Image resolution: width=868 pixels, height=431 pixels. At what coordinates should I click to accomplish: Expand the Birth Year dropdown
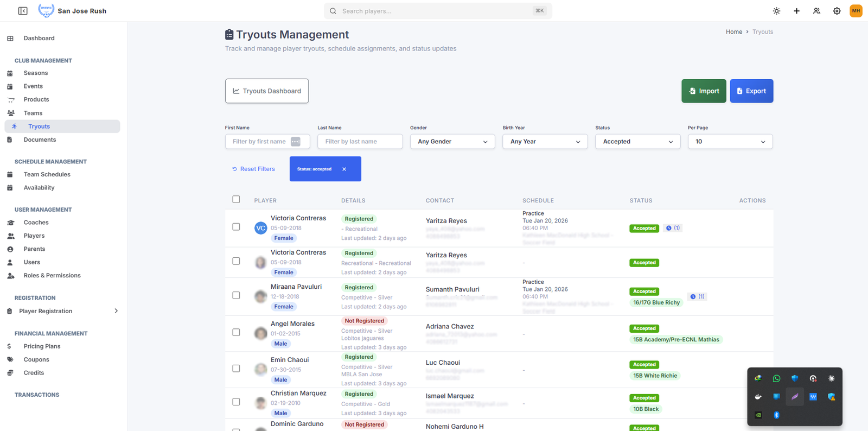545,142
